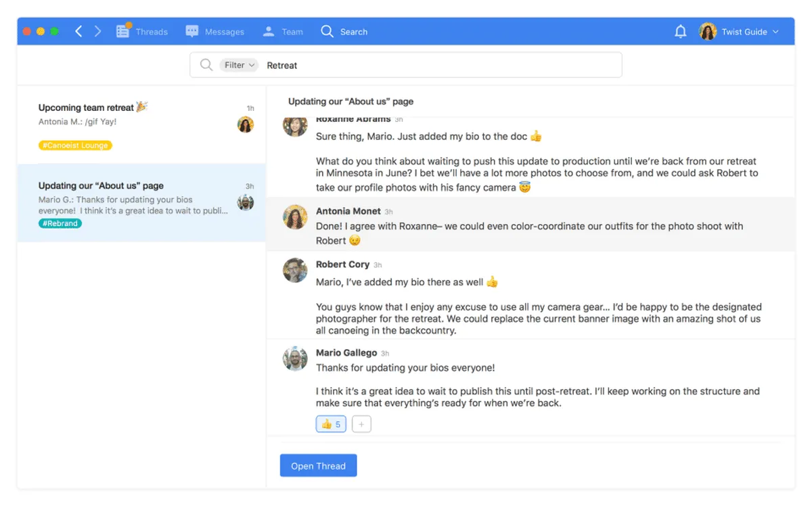The image size is (812, 506).
Task: Click the #Rebrand channel tag
Action: point(60,223)
